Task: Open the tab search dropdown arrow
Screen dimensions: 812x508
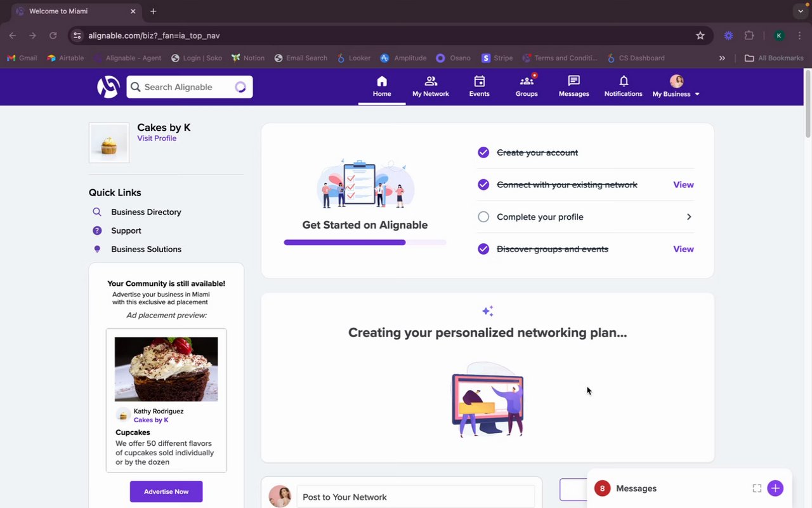Action: pos(801,11)
